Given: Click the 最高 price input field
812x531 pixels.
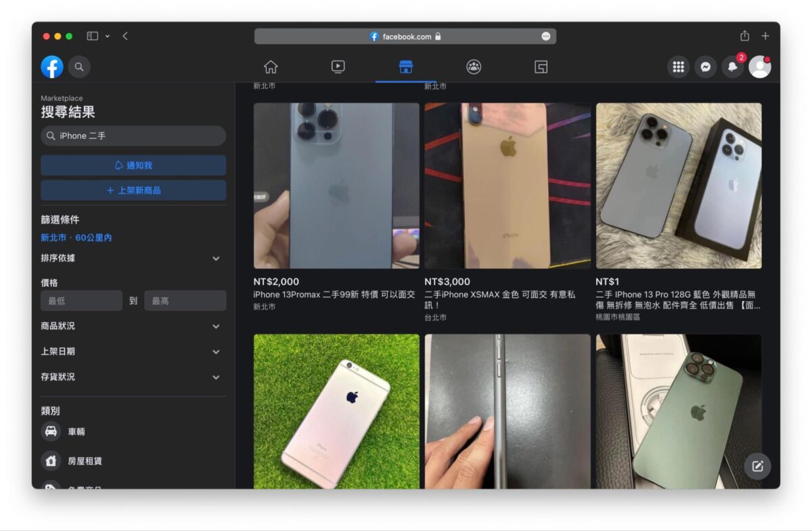Looking at the screenshot, I should coord(185,301).
